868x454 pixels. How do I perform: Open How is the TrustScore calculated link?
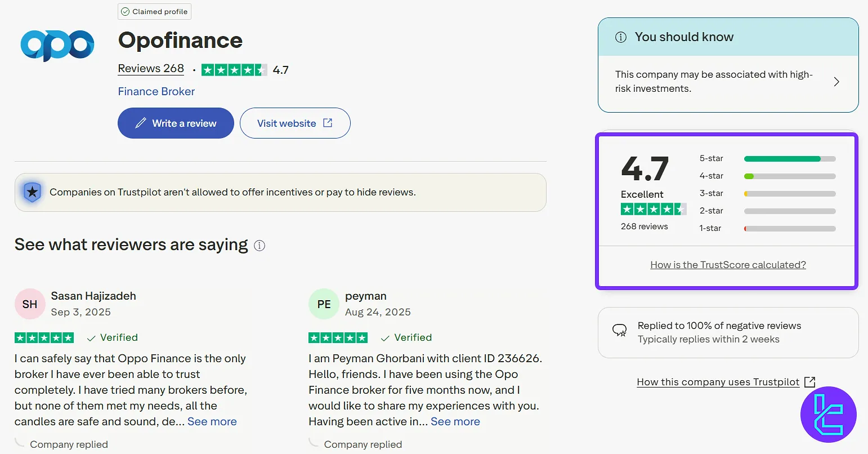(x=728, y=265)
